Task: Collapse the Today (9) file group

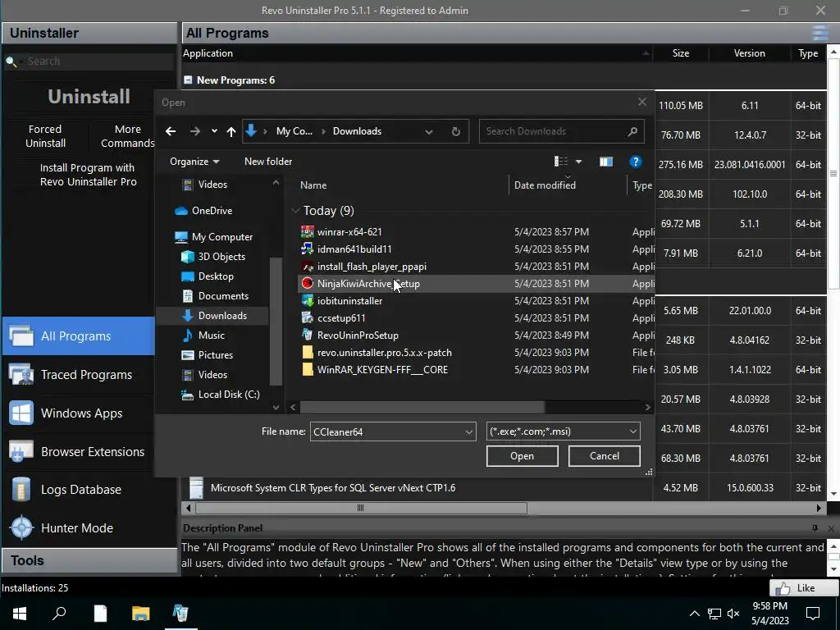Action: tap(294, 211)
